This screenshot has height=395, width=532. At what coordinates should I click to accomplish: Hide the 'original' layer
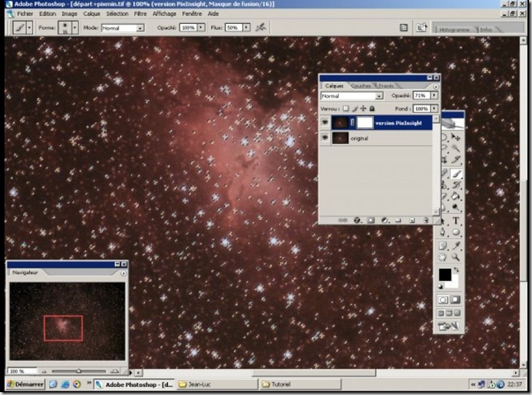[325, 138]
